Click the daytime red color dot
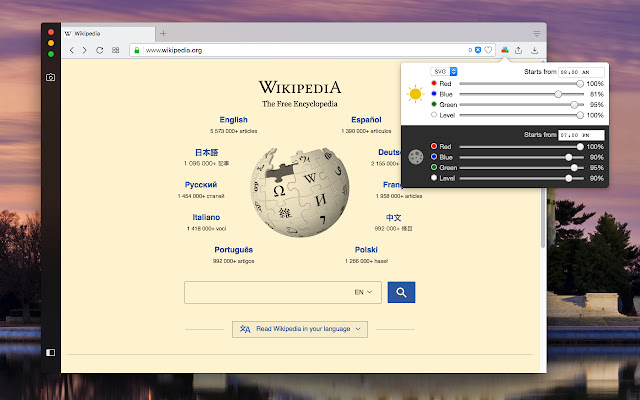Screen dimensions: 640x400 [x=434, y=83]
